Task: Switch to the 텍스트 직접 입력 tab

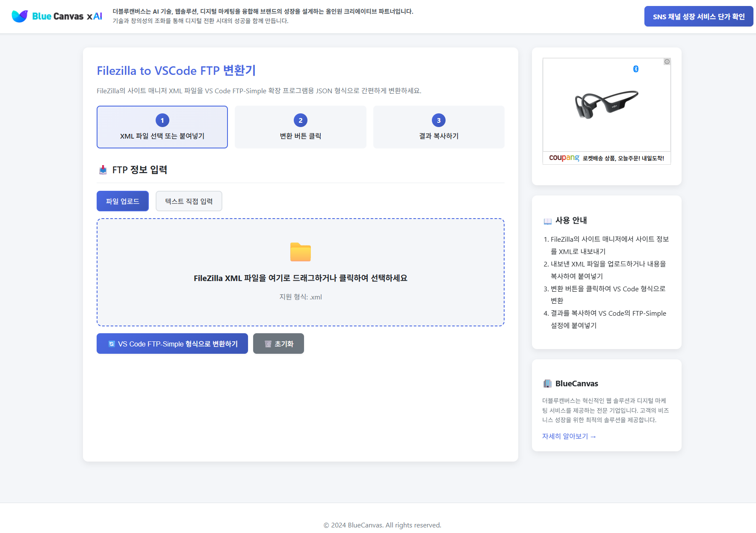Action: tap(189, 201)
